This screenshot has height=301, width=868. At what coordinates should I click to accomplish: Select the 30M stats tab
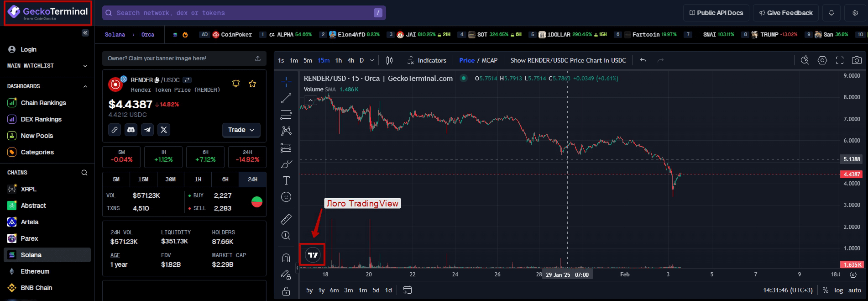pos(171,180)
